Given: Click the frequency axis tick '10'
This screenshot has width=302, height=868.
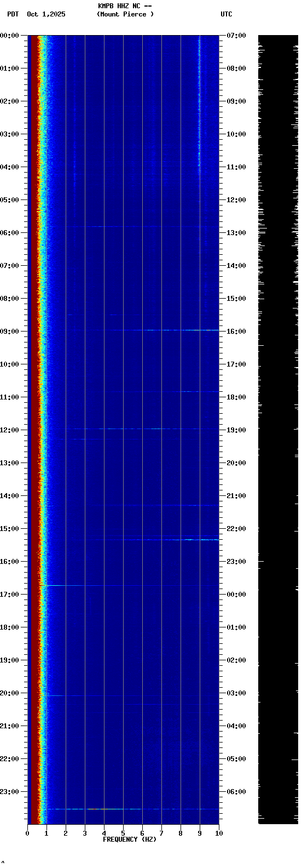Looking at the screenshot, I should [x=219, y=833].
